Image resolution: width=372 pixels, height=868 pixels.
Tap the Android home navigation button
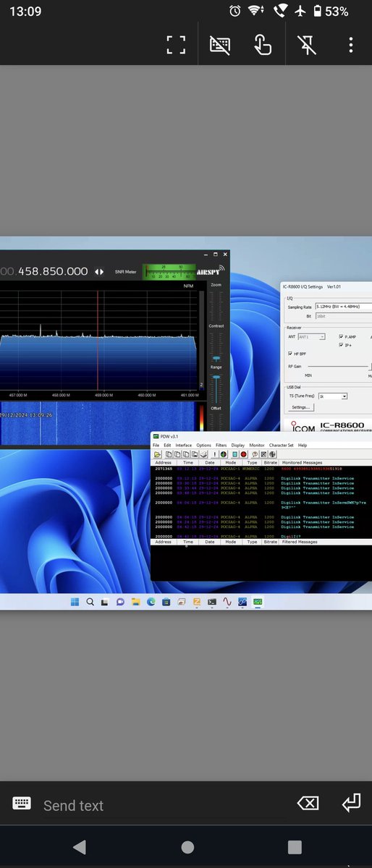click(x=187, y=847)
